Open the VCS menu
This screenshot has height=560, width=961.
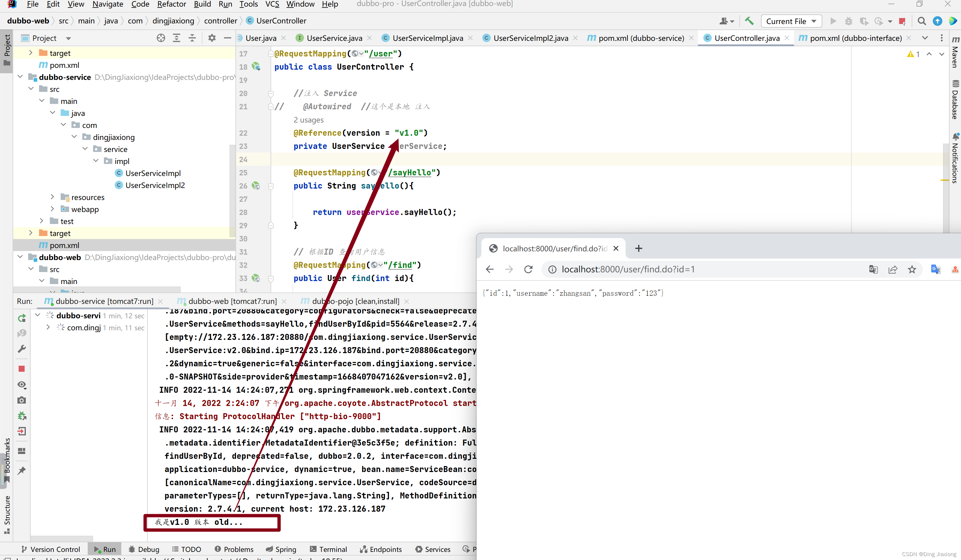[272, 4]
